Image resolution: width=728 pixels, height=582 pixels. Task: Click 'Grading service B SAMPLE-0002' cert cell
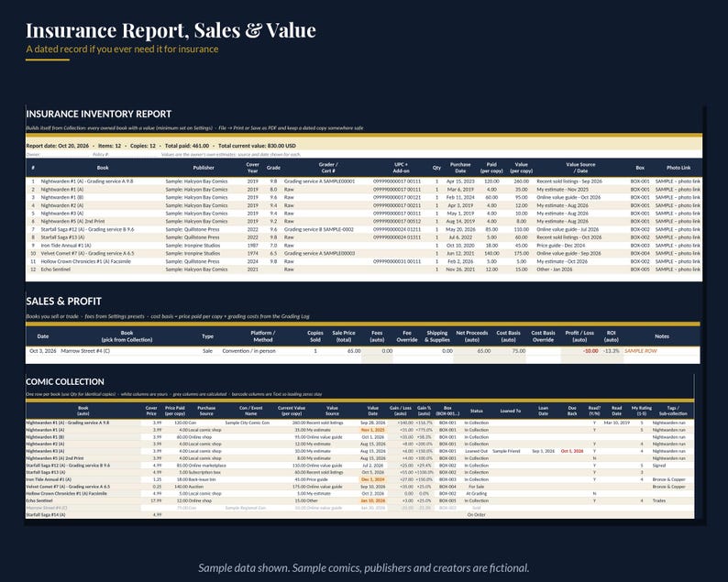pos(318,229)
